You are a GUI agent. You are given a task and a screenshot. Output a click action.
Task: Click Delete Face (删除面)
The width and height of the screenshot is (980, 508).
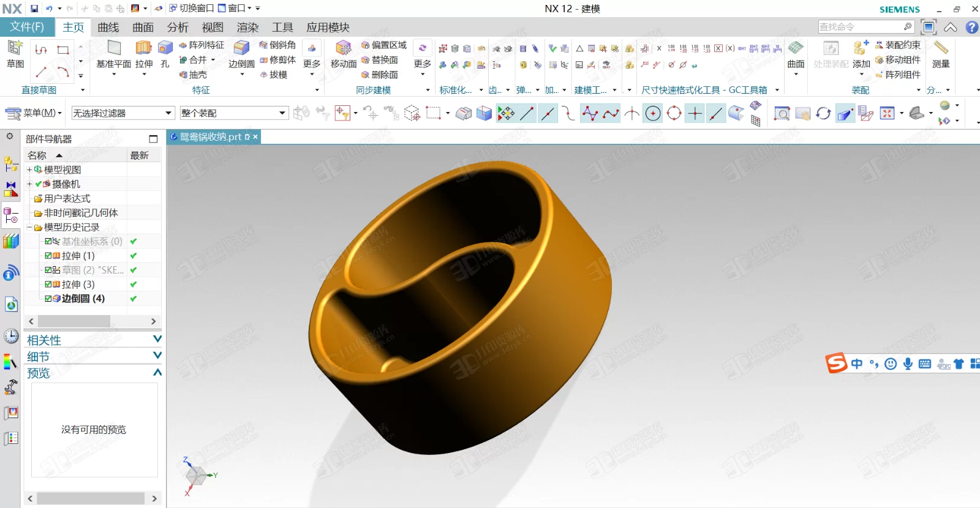coord(380,75)
